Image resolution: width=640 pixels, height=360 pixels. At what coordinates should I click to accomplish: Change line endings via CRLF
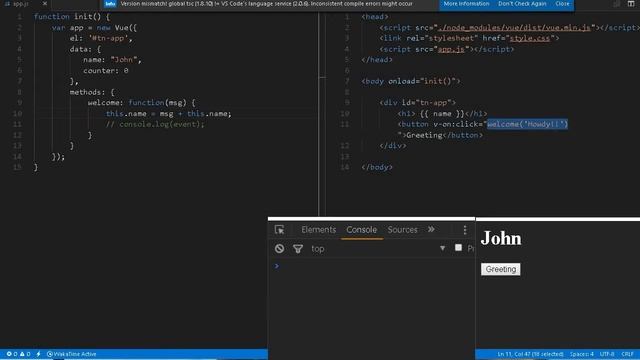coord(627,354)
